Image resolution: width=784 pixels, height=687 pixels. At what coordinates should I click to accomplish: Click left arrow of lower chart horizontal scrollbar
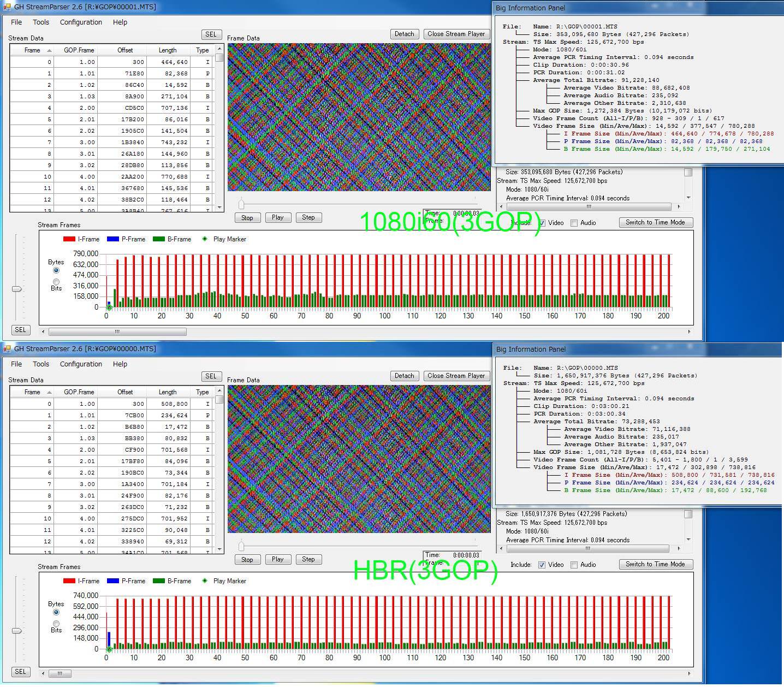(x=45, y=673)
